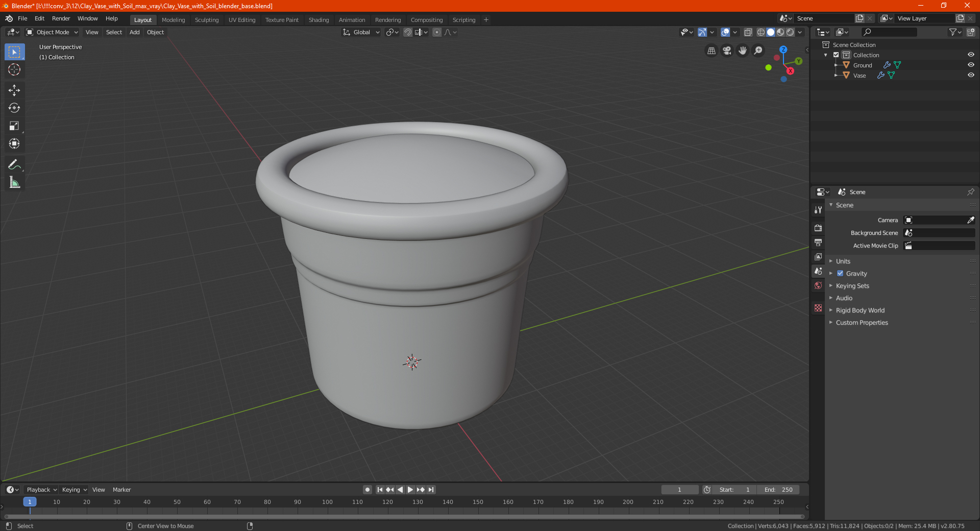Viewport: 980px width, 531px height.
Task: Open the viewport Object menu
Action: click(x=155, y=32)
